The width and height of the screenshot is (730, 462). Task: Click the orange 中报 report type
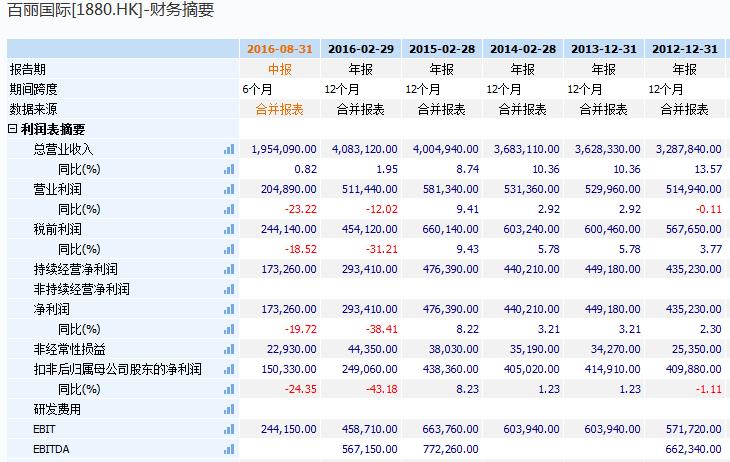click(279, 69)
